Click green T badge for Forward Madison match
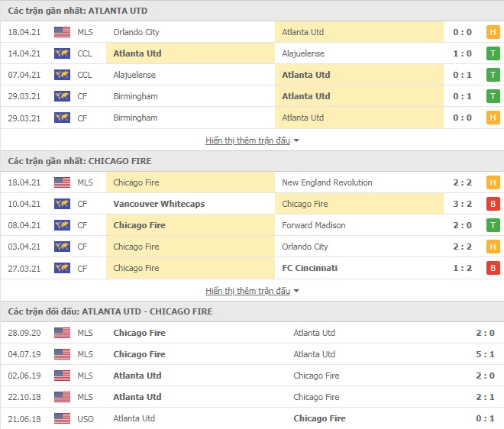 pos(493,225)
